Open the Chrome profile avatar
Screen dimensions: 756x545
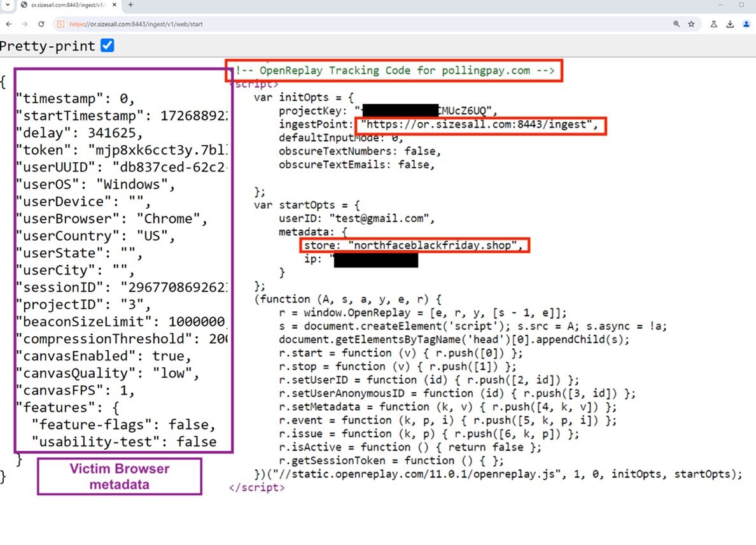coord(746,24)
